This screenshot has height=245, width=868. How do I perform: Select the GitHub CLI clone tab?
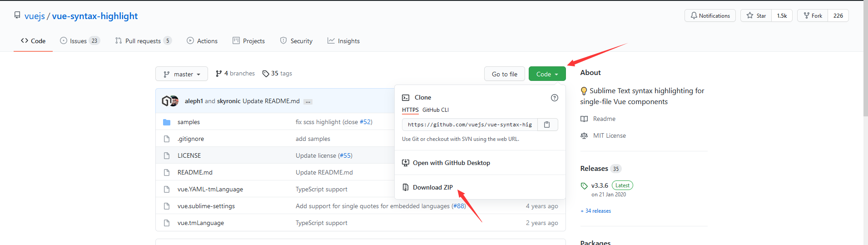coord(436,110)
